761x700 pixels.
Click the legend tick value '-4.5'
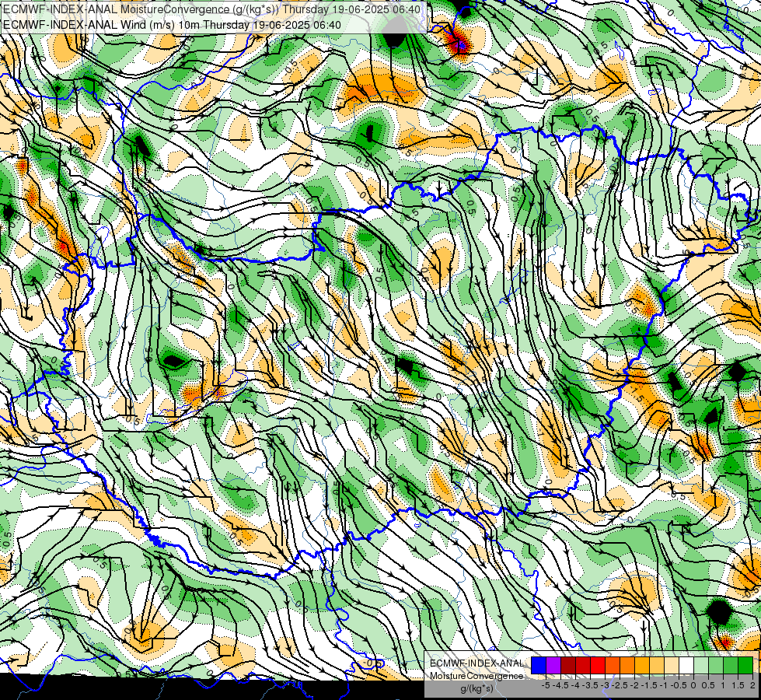pos(560,685)
